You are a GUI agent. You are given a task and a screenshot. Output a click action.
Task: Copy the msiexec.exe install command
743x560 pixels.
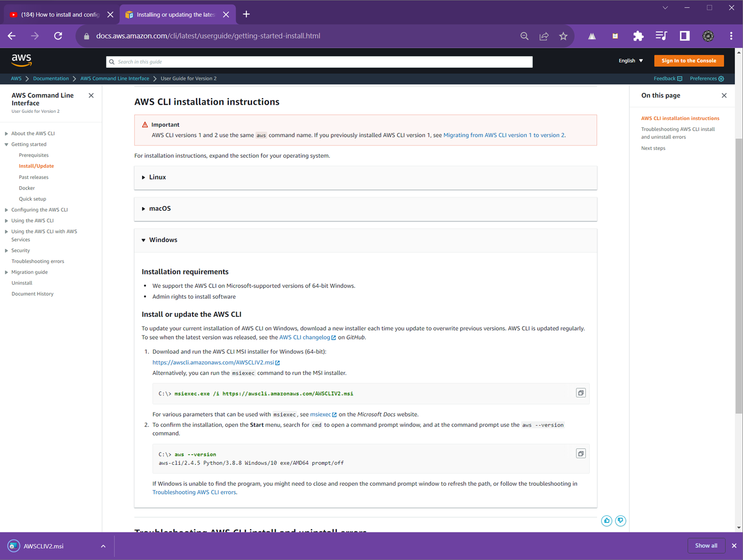click(581, 393)
